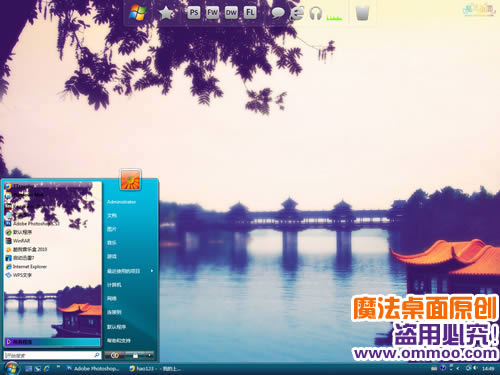
Task: Launch WinRAR from the Start menu
Action: pos(18,241)
